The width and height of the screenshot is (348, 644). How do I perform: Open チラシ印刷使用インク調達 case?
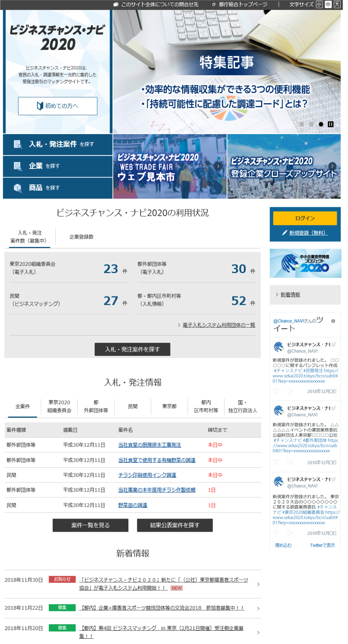click(x=147, y=475)
